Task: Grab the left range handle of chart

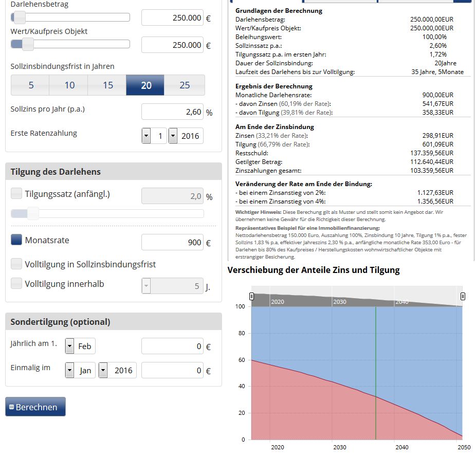Action: [251, 296]
